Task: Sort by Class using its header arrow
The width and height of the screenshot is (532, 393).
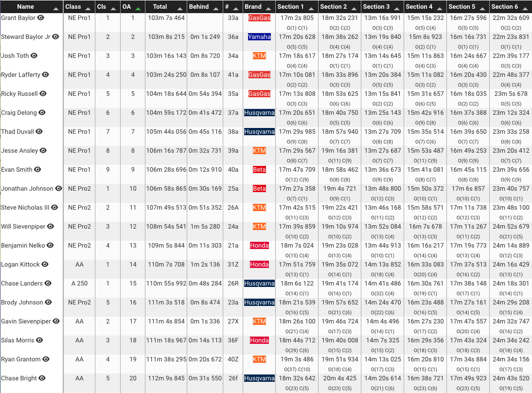Action: 88,8
